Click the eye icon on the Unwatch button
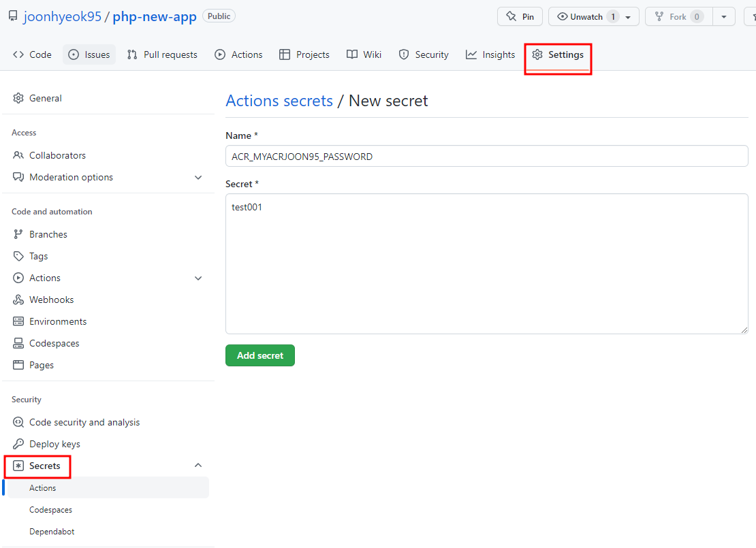Viewport: 756px width, 548px height. click(562, 16)
